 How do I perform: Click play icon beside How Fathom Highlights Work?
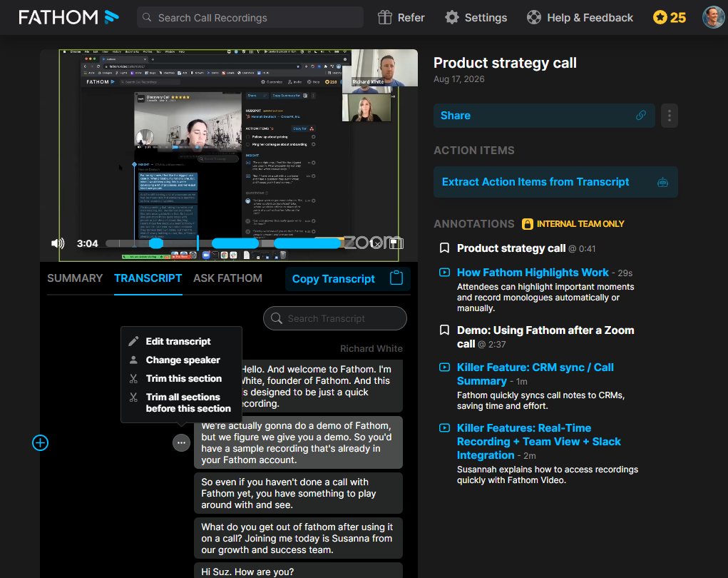[444, 273]
